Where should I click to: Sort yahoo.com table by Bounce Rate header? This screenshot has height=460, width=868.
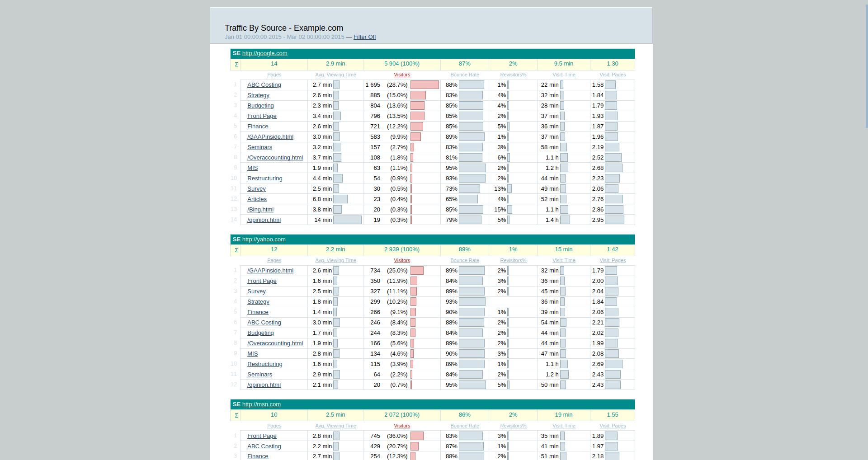tap(464, 261)
